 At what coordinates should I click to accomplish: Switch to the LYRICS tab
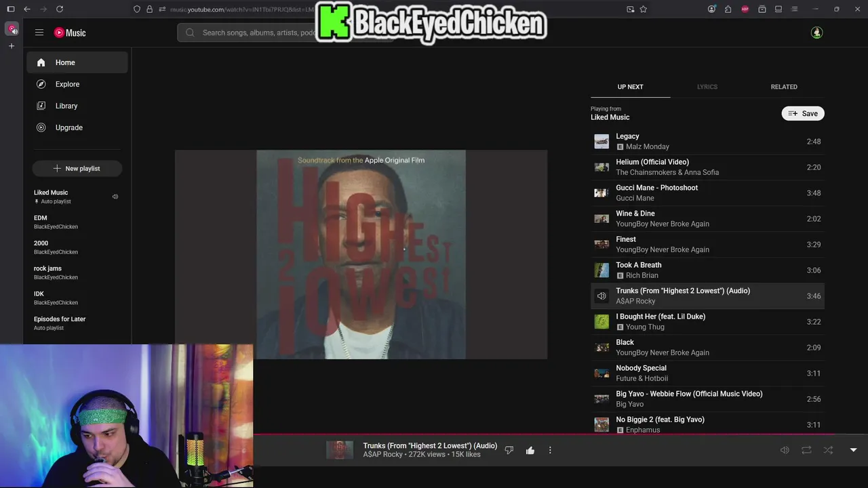point(707,87)
